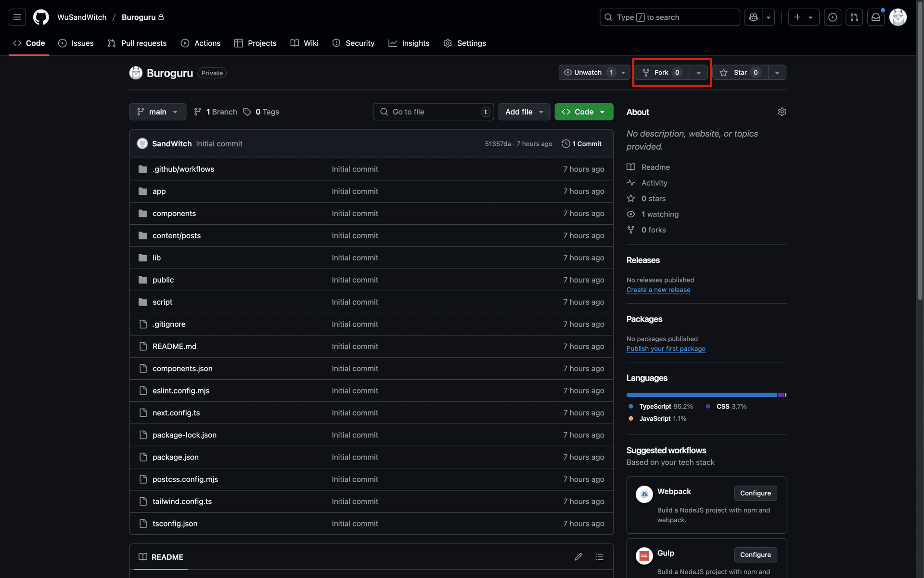924x578 pixels.
Task: Open the GitHub homepage via Octocat logo
Action: [x=41, y=17]
